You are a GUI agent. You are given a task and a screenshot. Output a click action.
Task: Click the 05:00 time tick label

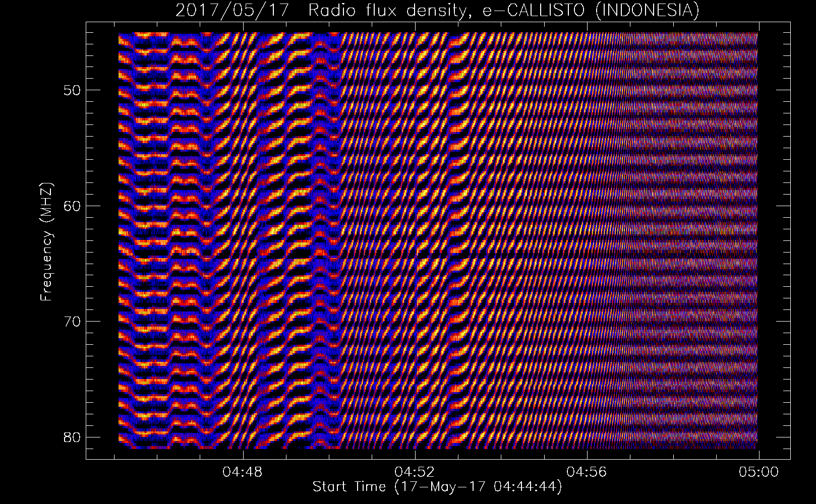coord(759,472)
